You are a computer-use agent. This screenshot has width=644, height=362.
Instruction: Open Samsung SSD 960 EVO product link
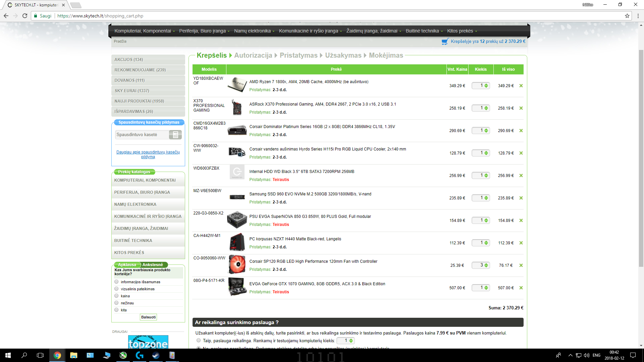click(310, 194)
